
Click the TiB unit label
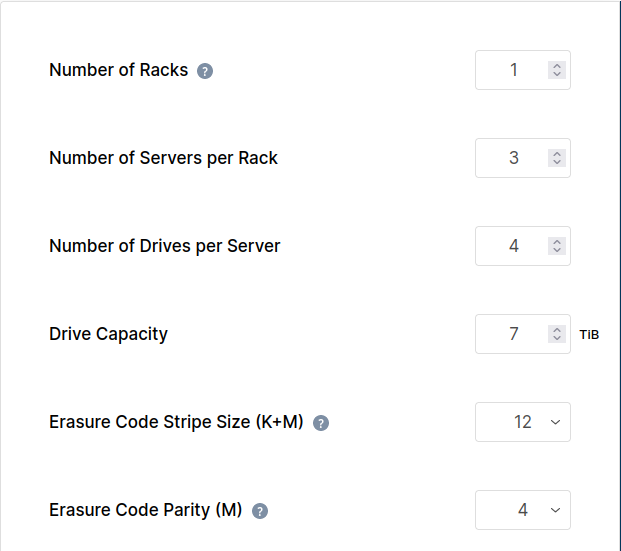tap(589, 335)
